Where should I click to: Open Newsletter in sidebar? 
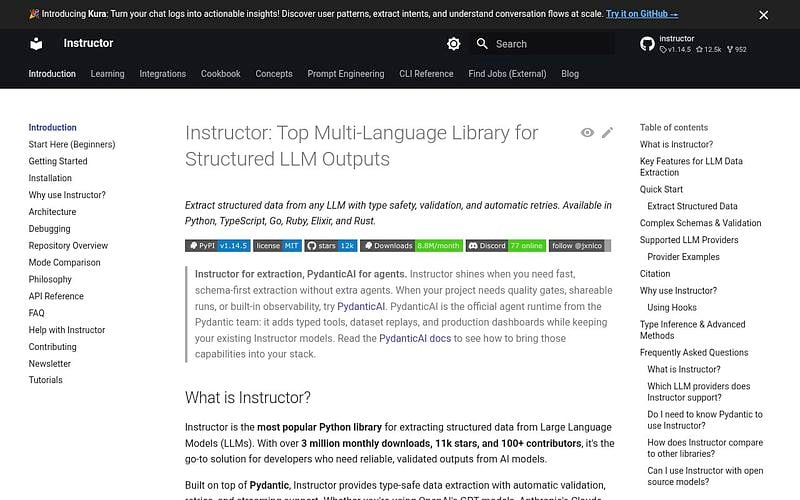[x=49, y=363]
